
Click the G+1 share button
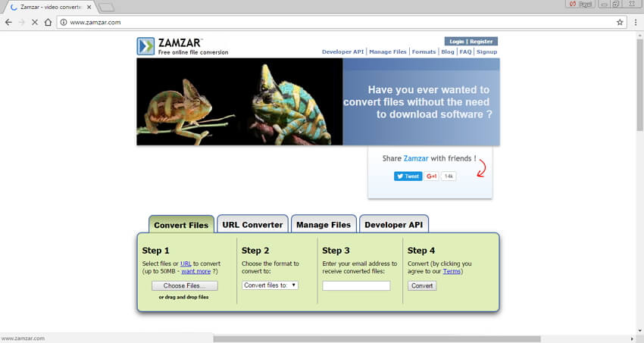[431, 176]
